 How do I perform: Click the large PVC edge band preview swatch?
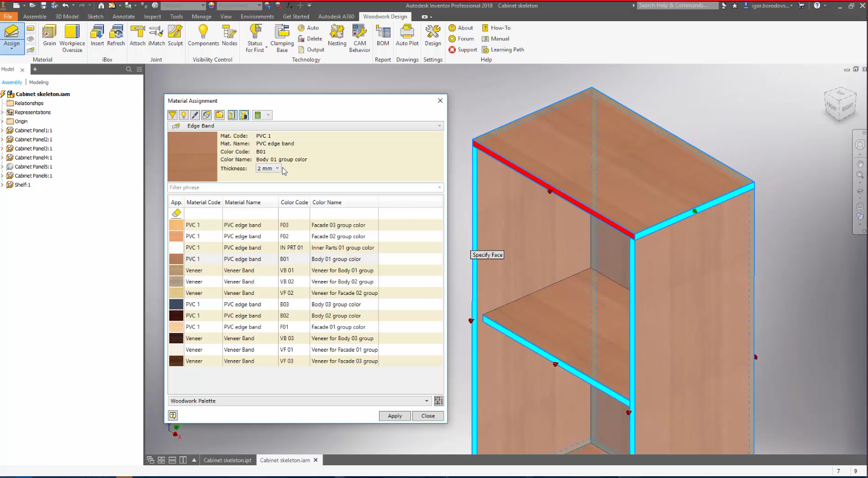pyautogui.click(x=192, y=157)
